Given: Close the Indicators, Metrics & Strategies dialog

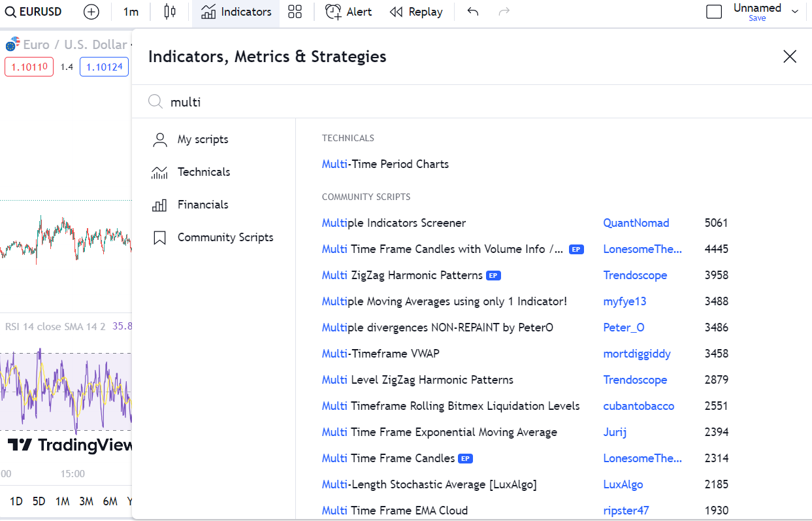Looking at the screenshot, I should point(790,57).
